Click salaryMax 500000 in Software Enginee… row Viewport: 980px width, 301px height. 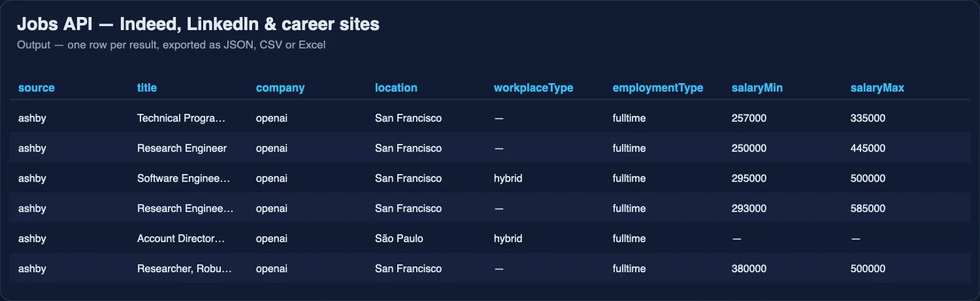[x=868, y=179]
